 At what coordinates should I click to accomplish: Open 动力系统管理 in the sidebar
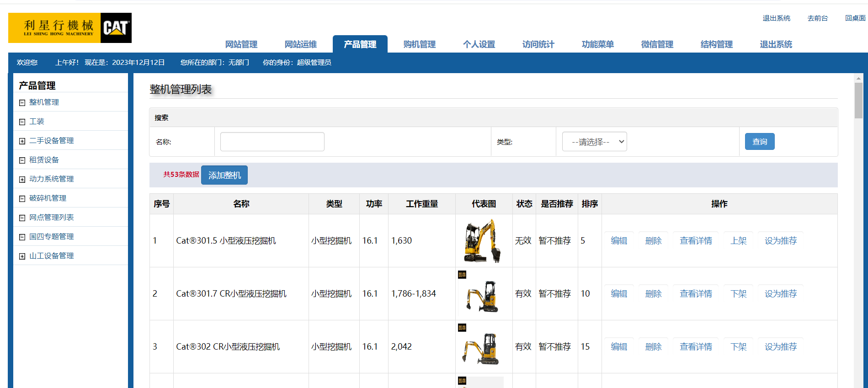tap(51, 179)
